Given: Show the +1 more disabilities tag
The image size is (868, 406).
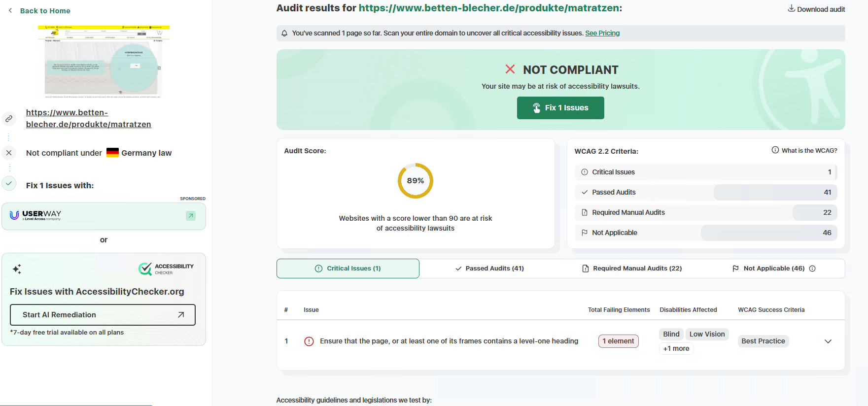Looking at the screenshot, I should pyautogui.click(x=676, y=348).
